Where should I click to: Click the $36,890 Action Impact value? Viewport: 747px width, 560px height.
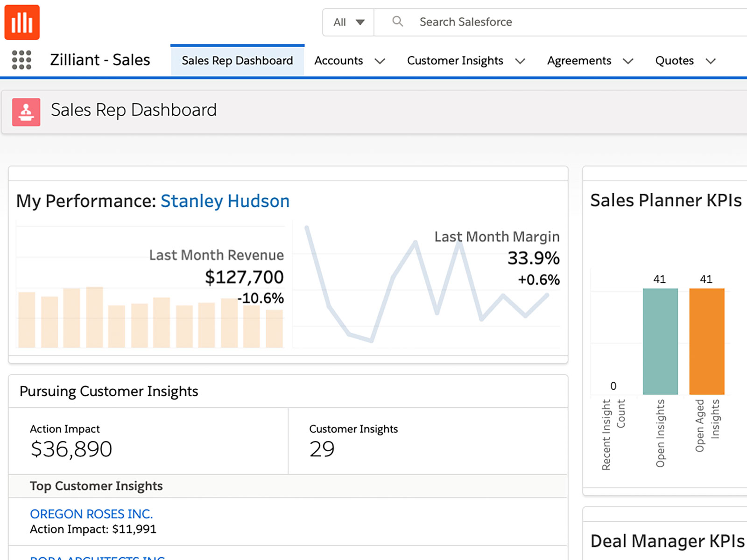(71, 449)
